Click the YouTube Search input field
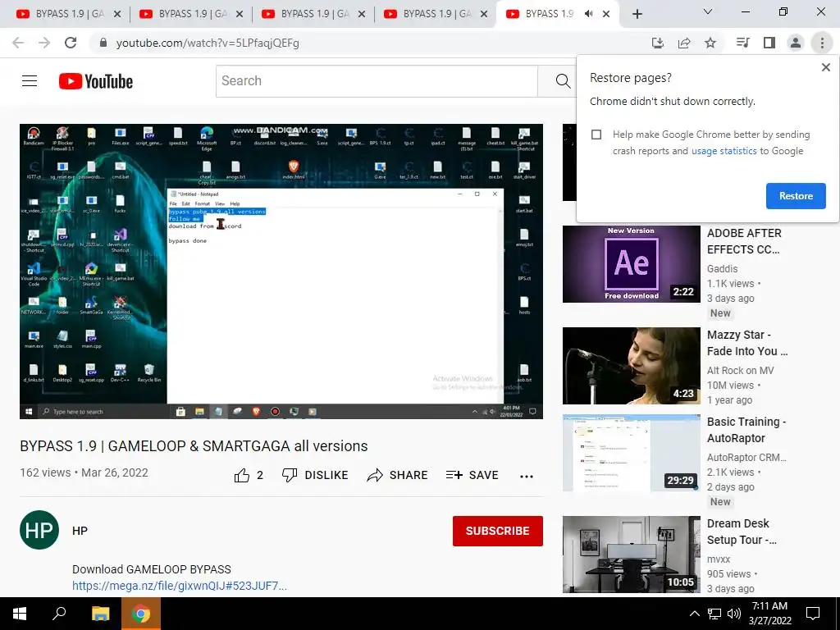This screenshot has width=840, height=630. 377,81
